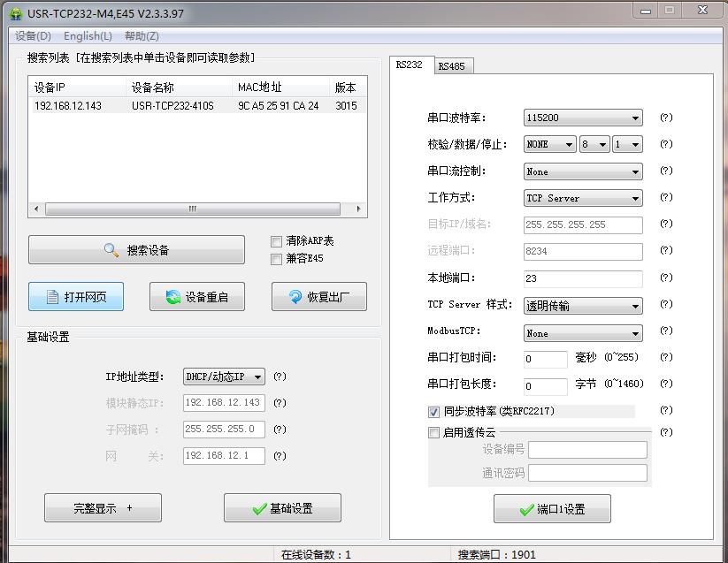Click the restore icon on 恢复出厂 button
728x563 pixels.
[x=295, y=297]
